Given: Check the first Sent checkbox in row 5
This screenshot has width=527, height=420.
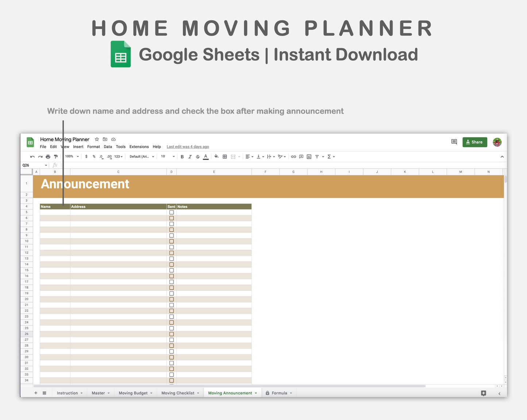Looking at the screenshot, I should (x=171, y=212).
